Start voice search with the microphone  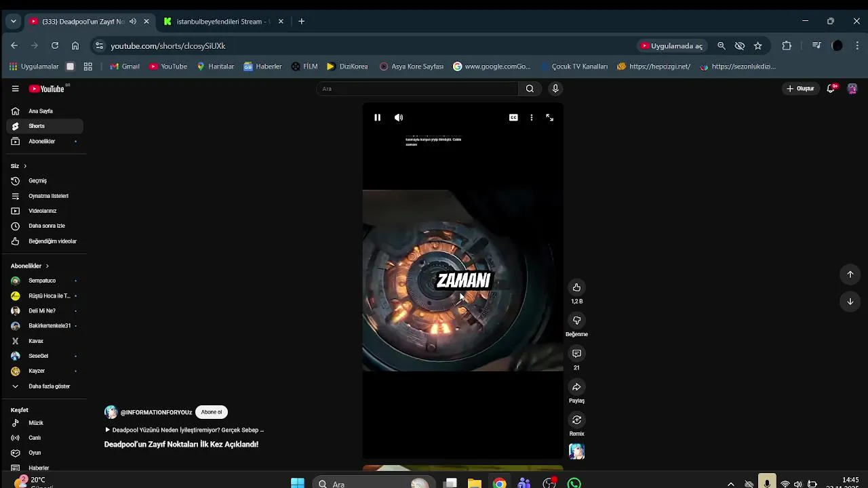(555, 89)
